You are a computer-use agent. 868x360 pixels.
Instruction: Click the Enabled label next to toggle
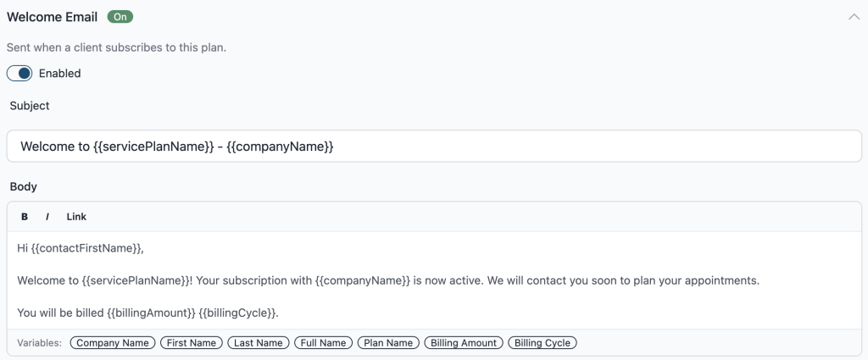tap(60, 74)
